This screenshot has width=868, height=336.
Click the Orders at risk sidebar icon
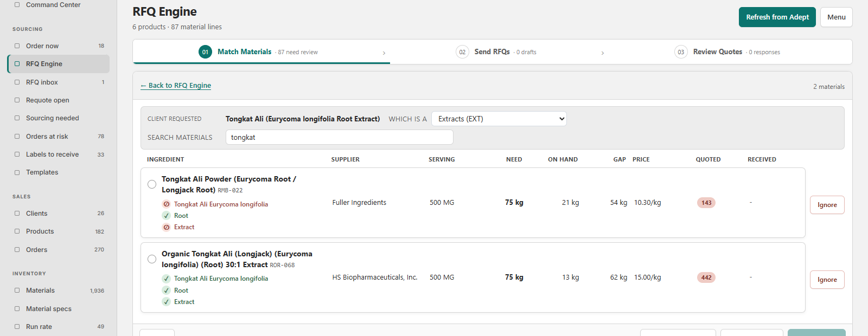(x=17, y=137)
